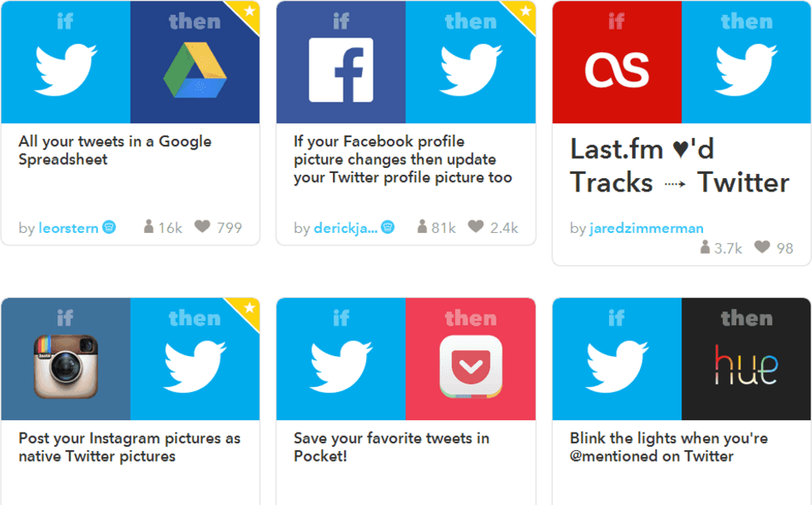Open 'Save your favorite tweets in Pocket!' recipe
812x505 pixels.
point(392,447)
